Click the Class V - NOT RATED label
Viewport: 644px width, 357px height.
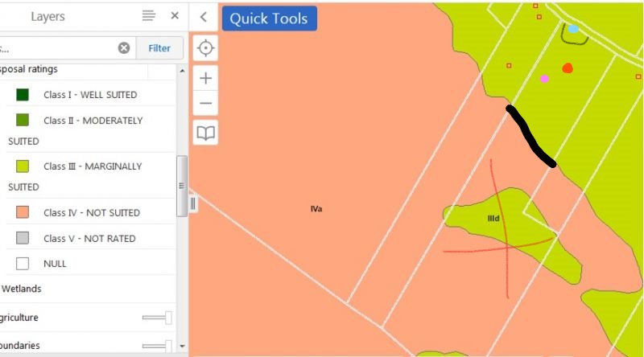[89, 239]
